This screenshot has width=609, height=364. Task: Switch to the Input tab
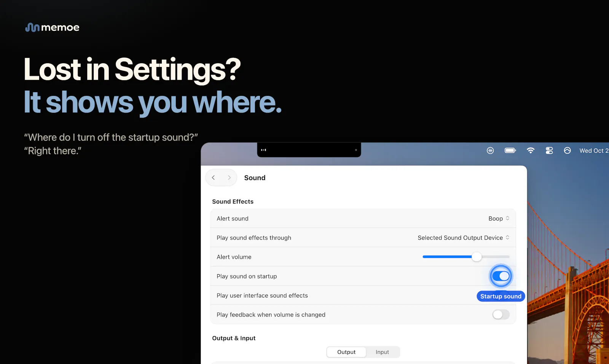coord(382,352)
